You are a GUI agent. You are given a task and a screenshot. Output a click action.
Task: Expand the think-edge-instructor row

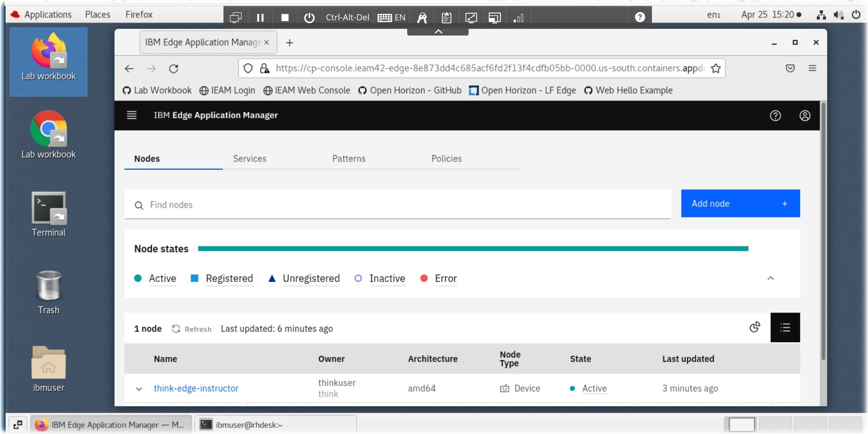pyautogui.click(x=139, y=389)
